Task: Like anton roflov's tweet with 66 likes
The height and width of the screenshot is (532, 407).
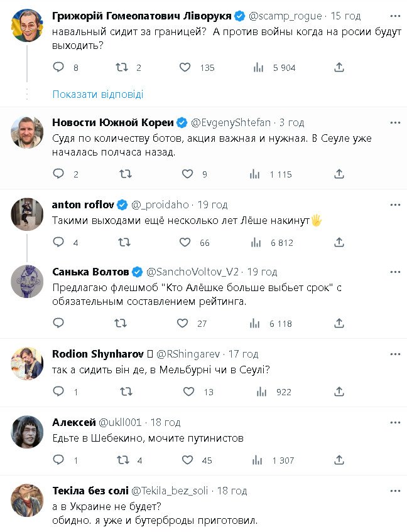Action: [185, 242]
